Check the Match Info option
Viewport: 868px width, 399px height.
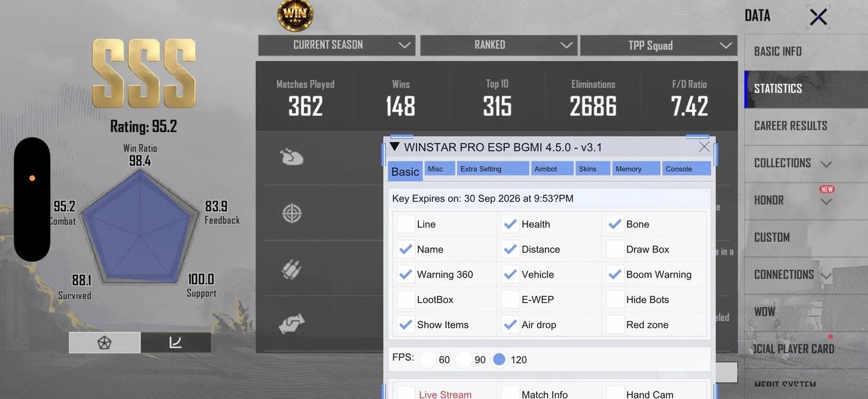pos(510,393)
